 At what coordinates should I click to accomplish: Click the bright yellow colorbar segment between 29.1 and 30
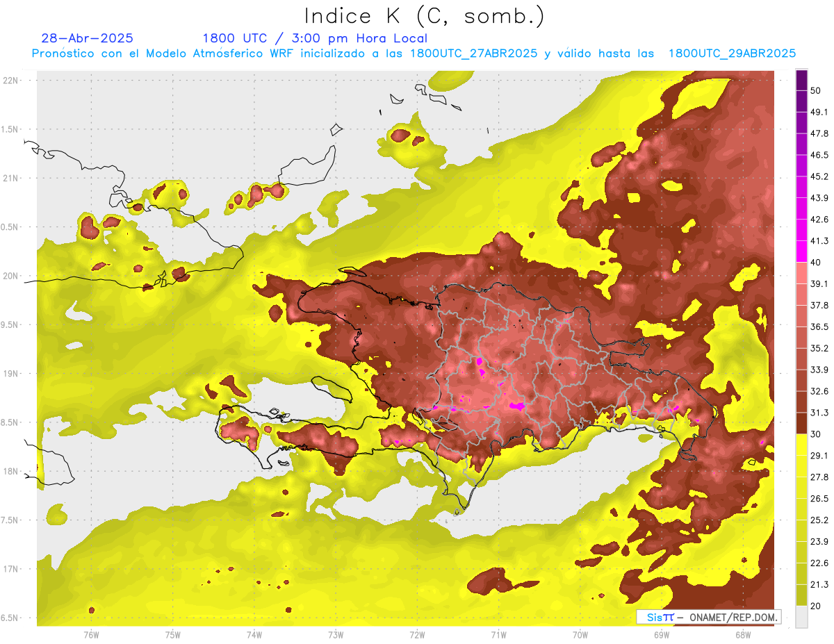pyautogui.click(x=801, y=445)
